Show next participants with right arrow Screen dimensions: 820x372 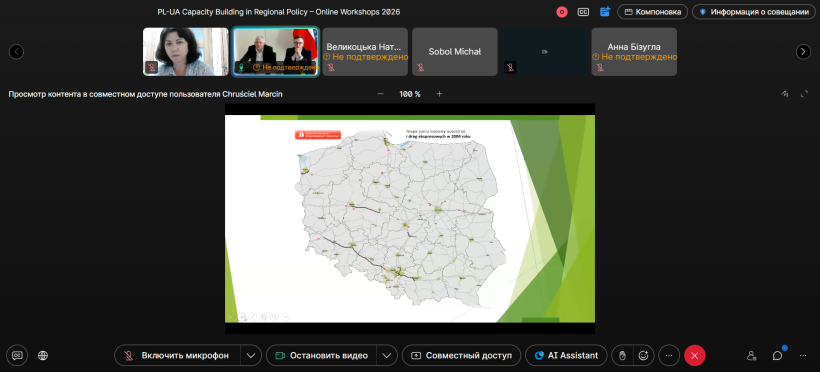pyautogui.click(x=803, y=51)
